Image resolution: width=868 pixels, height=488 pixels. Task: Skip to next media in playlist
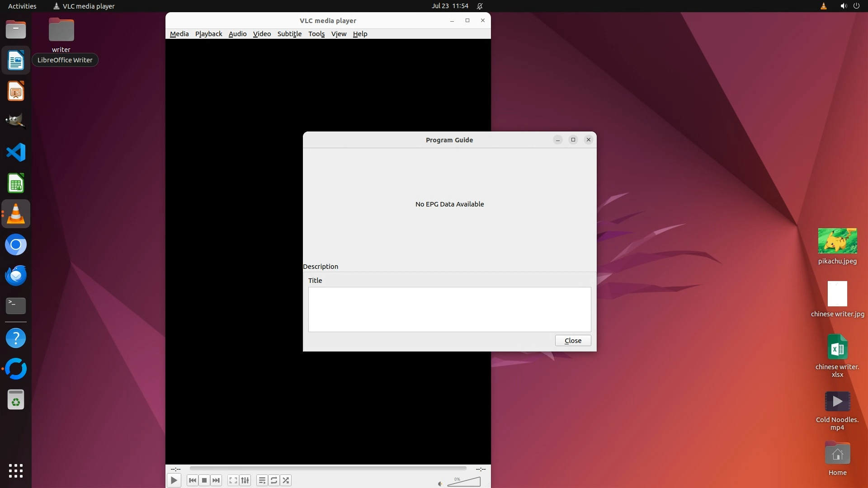coord(216,480)
